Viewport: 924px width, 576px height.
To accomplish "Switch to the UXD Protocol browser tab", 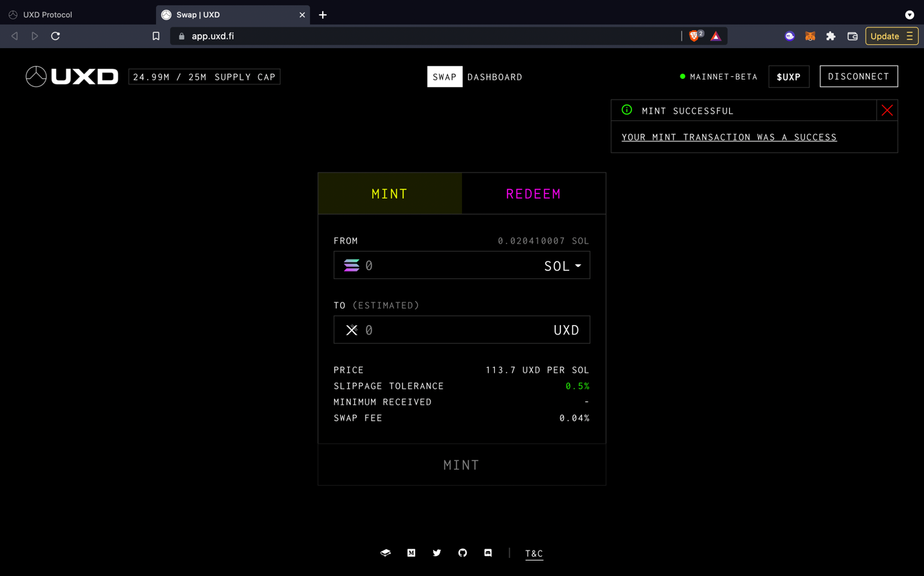I will 77,15.
